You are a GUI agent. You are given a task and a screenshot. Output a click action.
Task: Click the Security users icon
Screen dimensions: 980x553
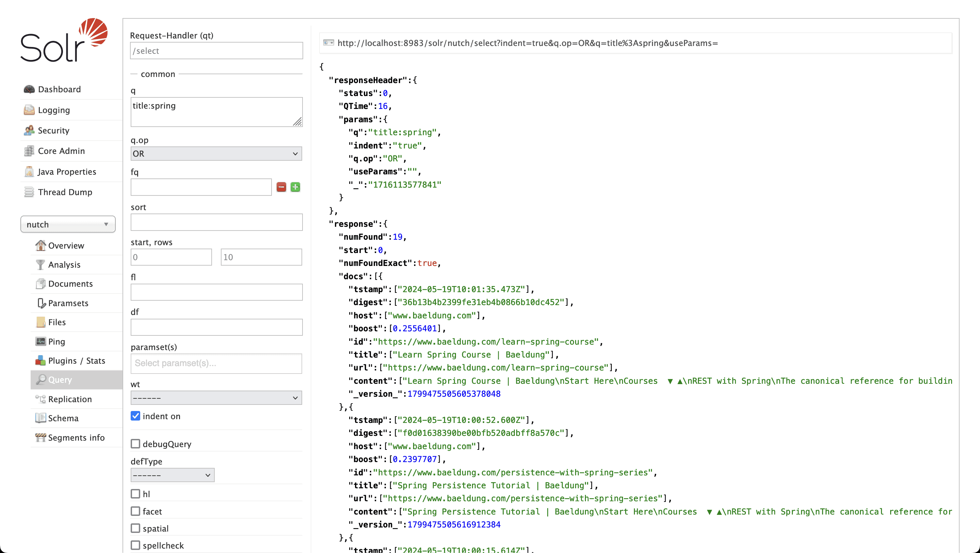29,130
